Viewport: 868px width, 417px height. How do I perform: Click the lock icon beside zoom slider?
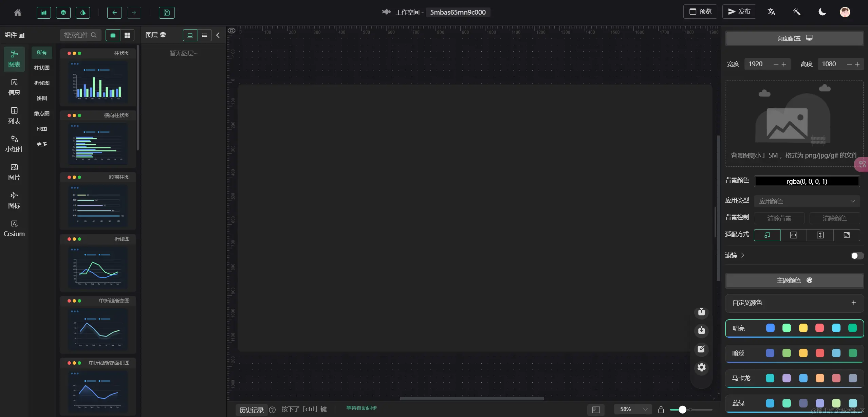661,410
